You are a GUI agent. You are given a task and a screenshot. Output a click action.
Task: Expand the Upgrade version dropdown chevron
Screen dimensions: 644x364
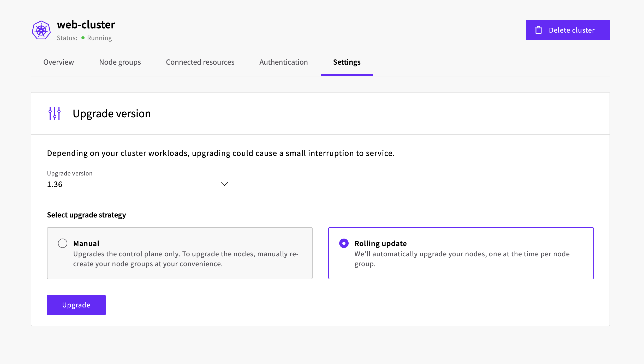[224, 184]
